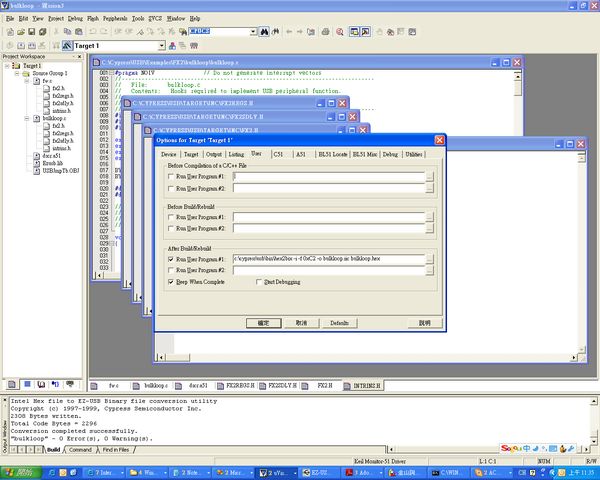Viewport: 600px width, 480px height.
Task: Switch to the C51 options tab
Action: tap(279, 154)
